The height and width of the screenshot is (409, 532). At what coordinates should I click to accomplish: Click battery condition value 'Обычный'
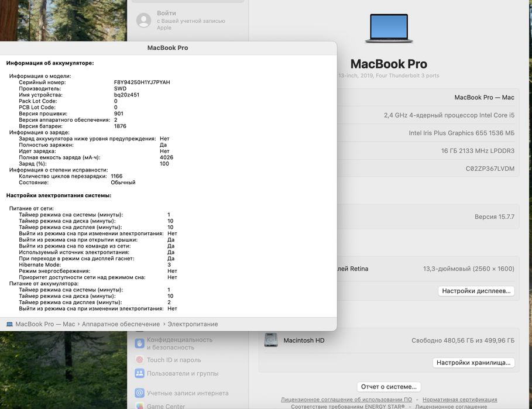(123, 183)
